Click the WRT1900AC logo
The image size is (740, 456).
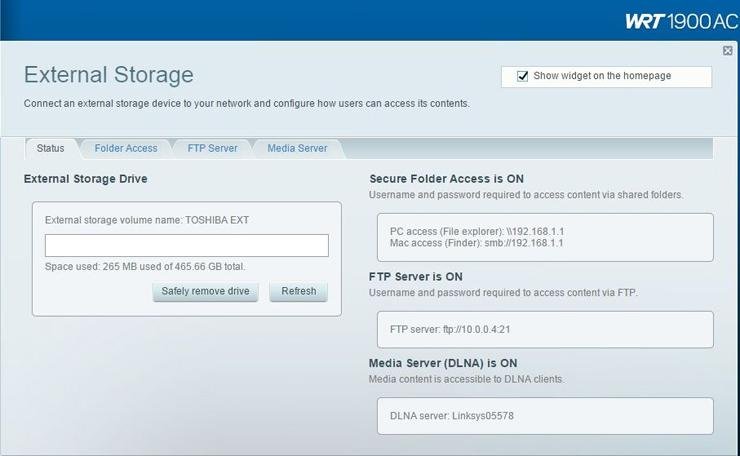click(680, 21)
